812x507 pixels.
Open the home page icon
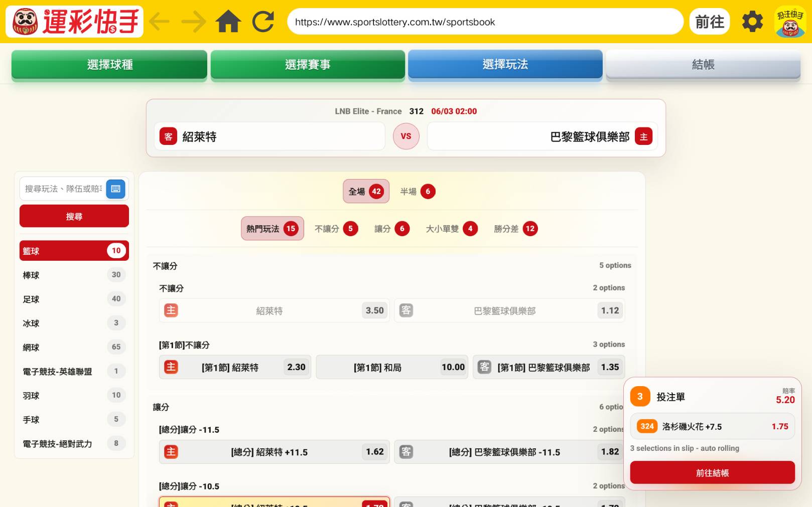click(x=228, y=22)
